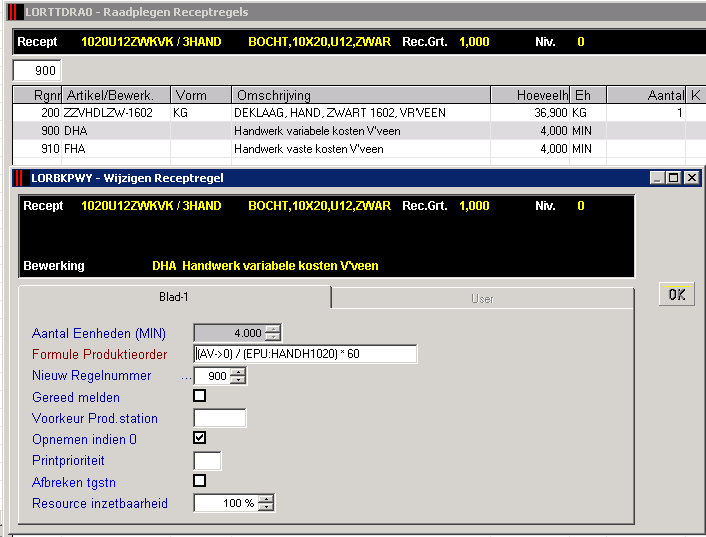Click the Eh column header
Viewport: 706px width, 537px height.
588,95
